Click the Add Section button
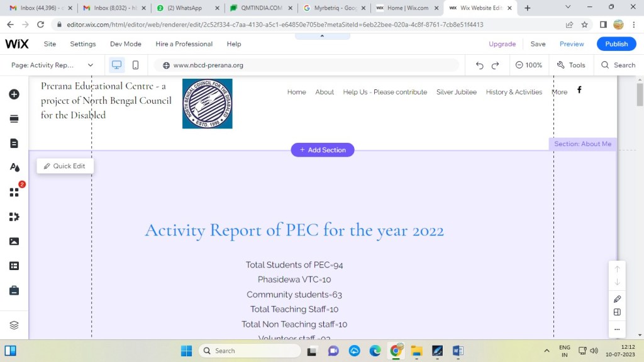The image size is (644, 362). click(x=323, y=150)
